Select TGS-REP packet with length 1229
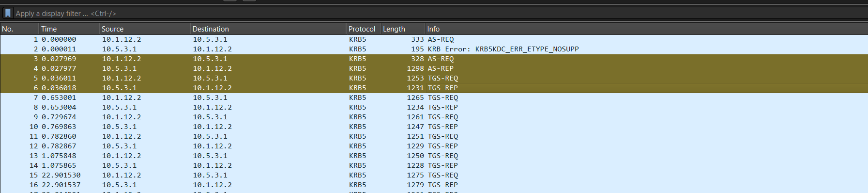Screen dimensions: 868x193 tap(434, 146)
